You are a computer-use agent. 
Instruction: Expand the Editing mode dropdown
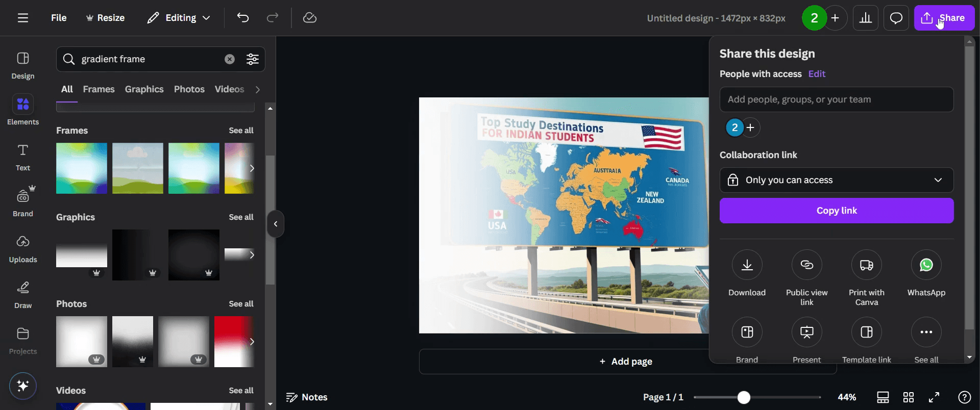pos(179,18)
